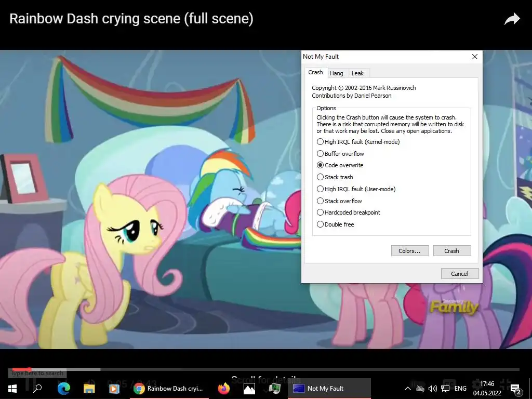Click the video title Rainbow Dash crying scene
Screen dimensions: 532x399
[131, 19]
